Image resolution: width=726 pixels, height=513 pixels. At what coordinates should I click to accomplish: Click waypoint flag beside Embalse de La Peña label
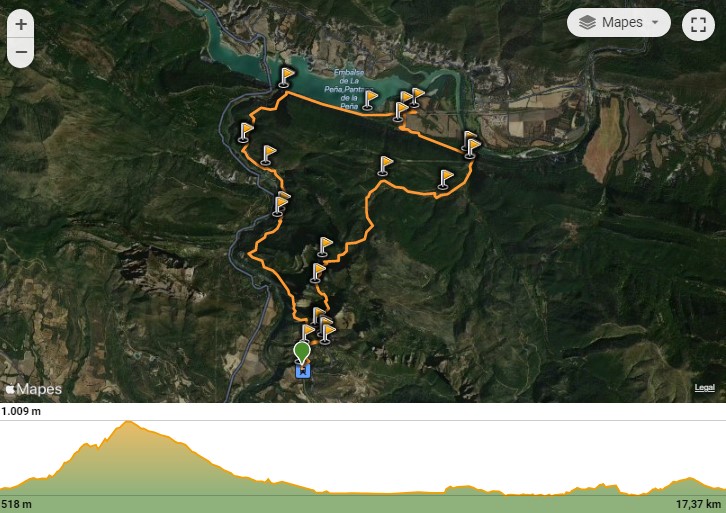pos(369,100)
